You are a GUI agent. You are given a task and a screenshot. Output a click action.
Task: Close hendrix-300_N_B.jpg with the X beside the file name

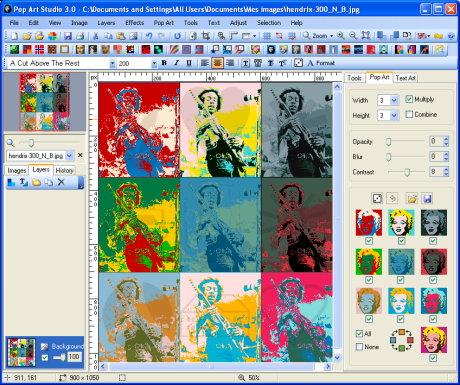click(80, 155)
